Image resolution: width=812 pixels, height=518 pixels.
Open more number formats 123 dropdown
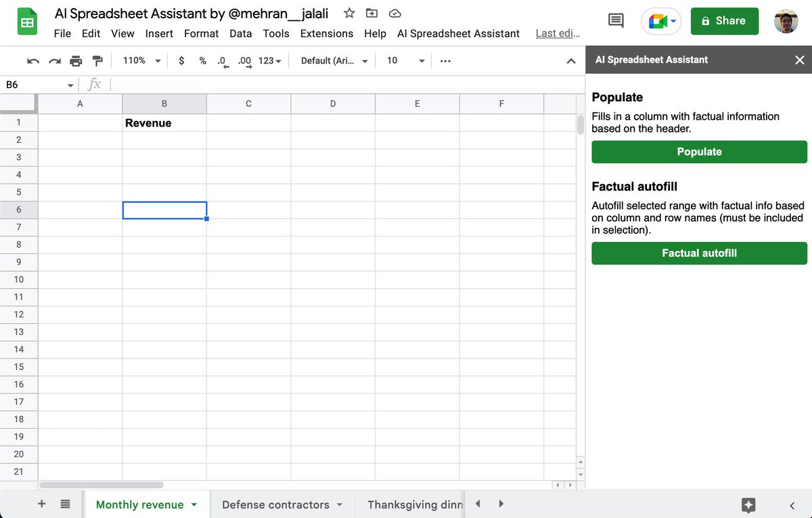click(270, 61)
